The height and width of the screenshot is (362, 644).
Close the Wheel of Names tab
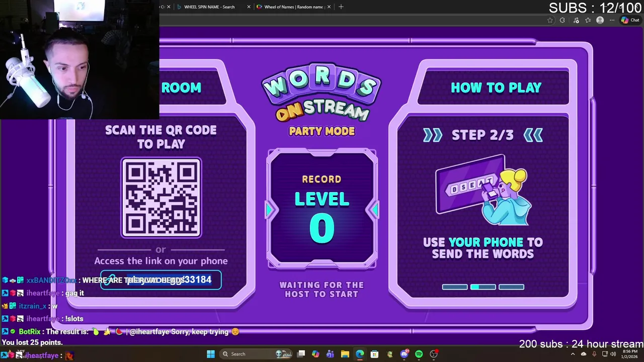[x=329, y=7]
